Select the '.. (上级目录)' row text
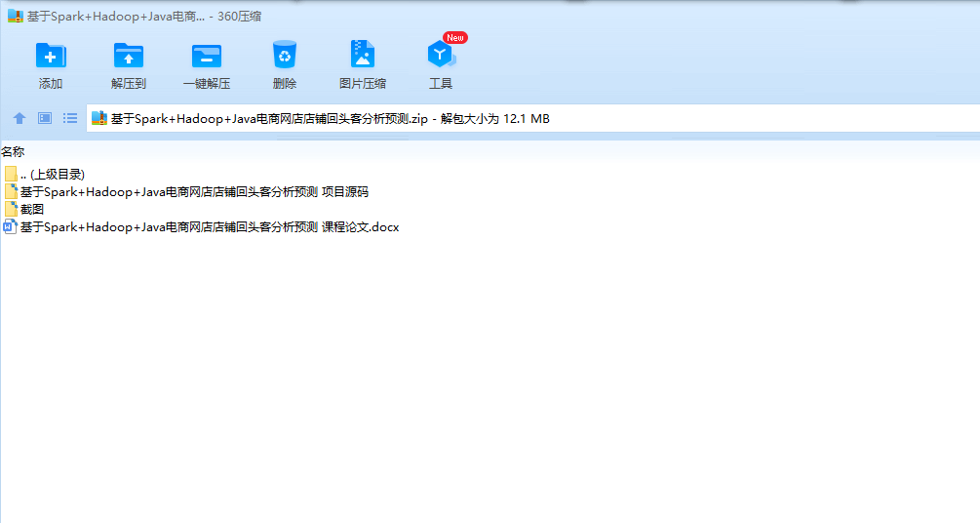This screenshot has height=523, width=980. 52,174
